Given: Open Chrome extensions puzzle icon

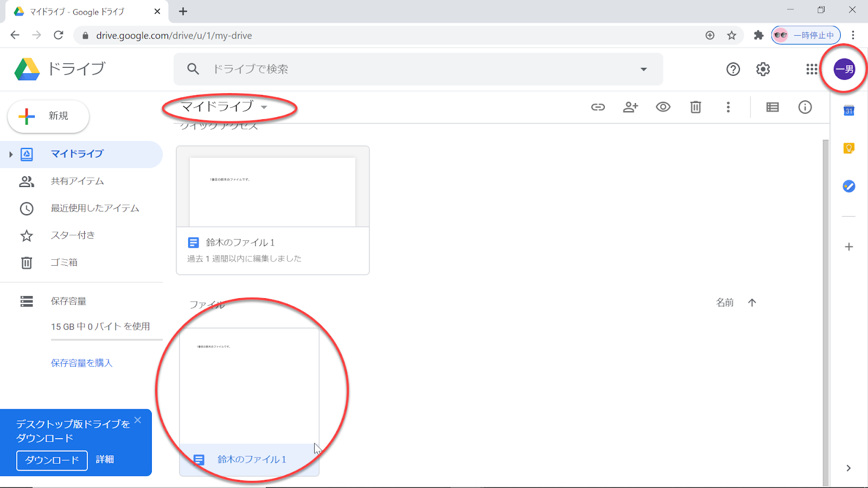Looking at the screenshot, I should click(758, 35).
